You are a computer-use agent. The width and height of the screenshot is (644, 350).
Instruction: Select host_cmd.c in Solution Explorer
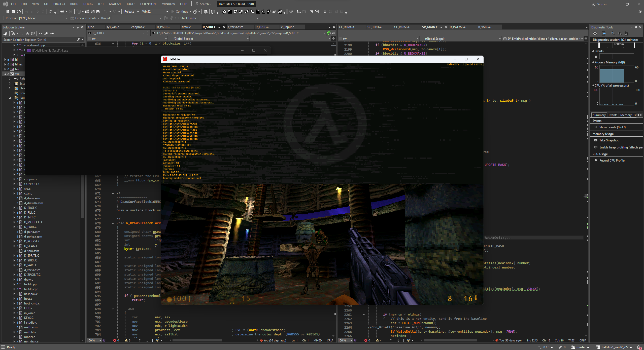point(32,303)
